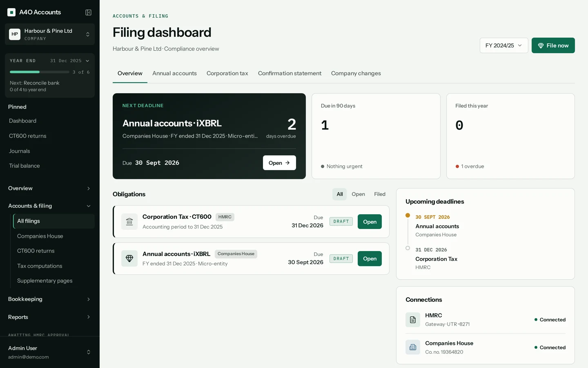Collapse the sidebar panel icon
The image size is (588, 368).
[x=88, y=12]
